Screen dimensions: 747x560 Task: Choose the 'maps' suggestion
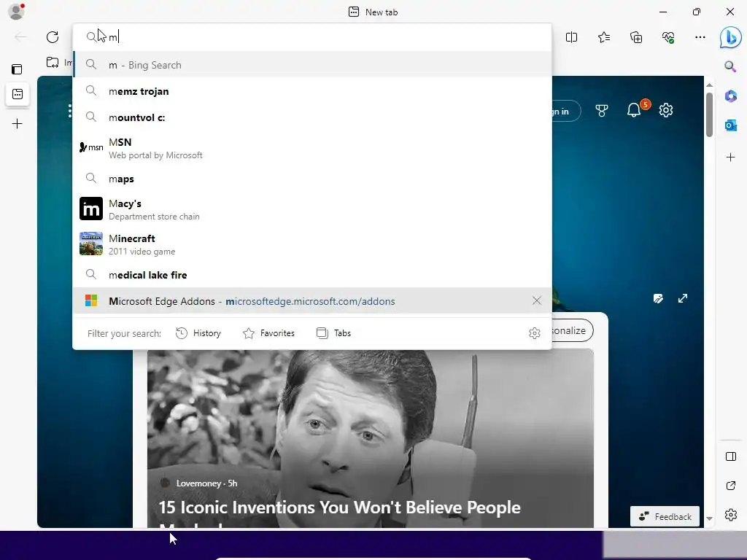[312, 179]
